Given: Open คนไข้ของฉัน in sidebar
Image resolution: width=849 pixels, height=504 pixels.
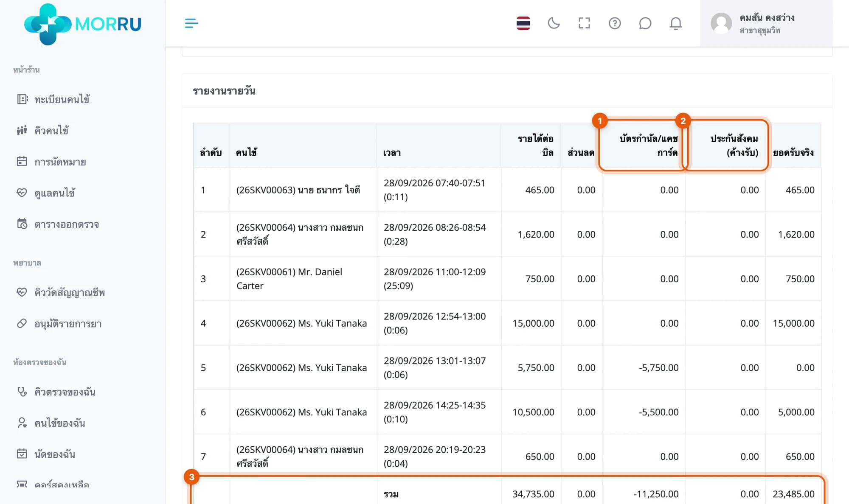Looking at the screenshot, I should 59,423.
